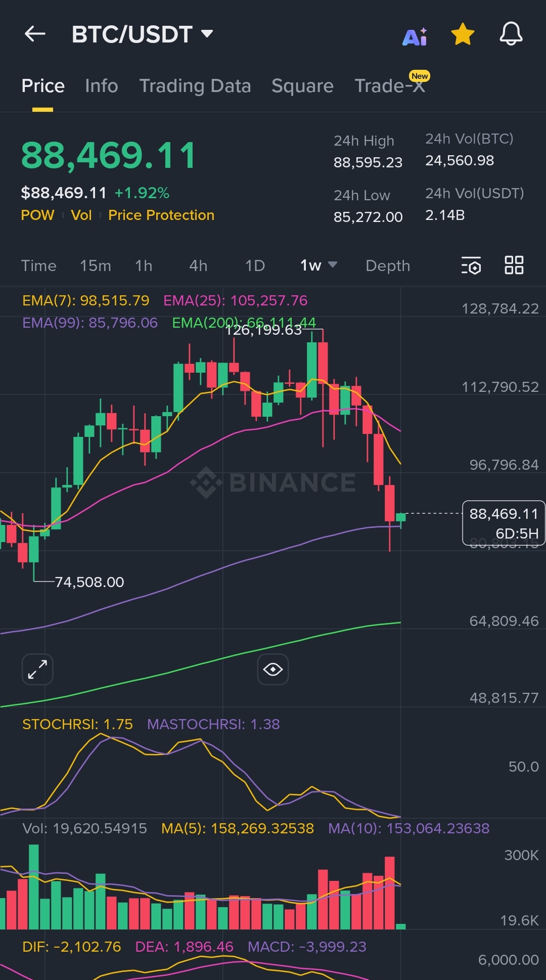Click the EMA(200) indicator label
This screenshot has width=546, height=980.
[x=244, y=323]
